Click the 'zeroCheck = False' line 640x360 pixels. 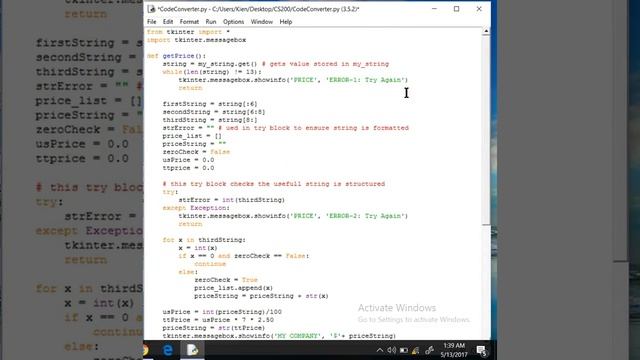[x=196, y=152]
